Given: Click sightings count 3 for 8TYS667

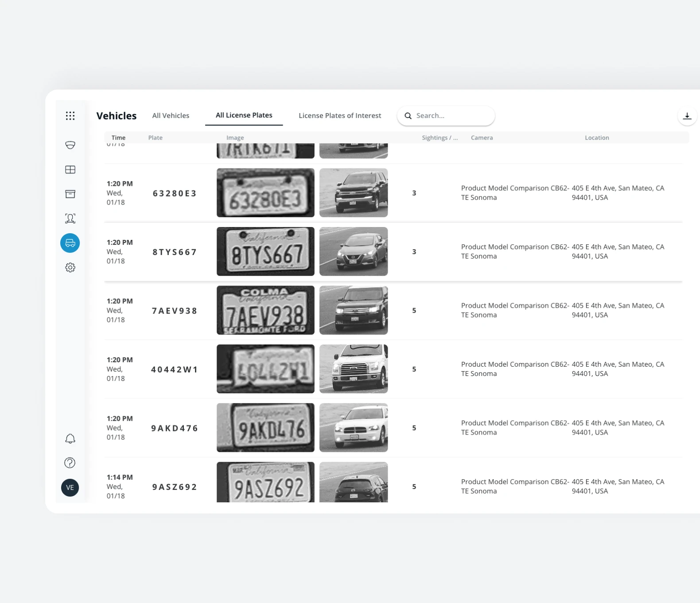Looking at the screenshot, I should (x=414, y=251).
